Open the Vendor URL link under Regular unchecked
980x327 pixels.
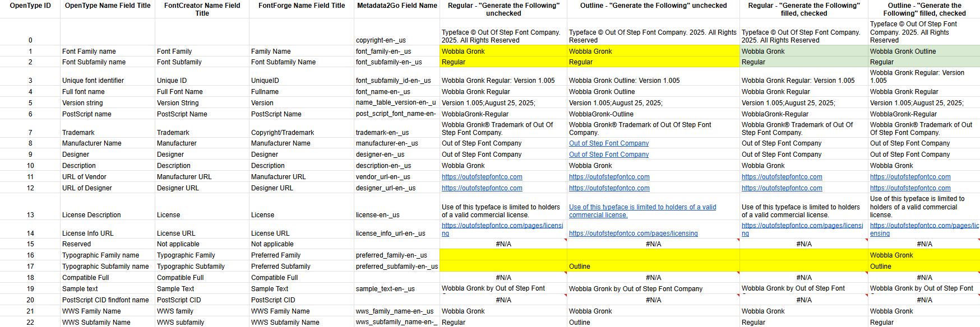click(x=482, y=177)
